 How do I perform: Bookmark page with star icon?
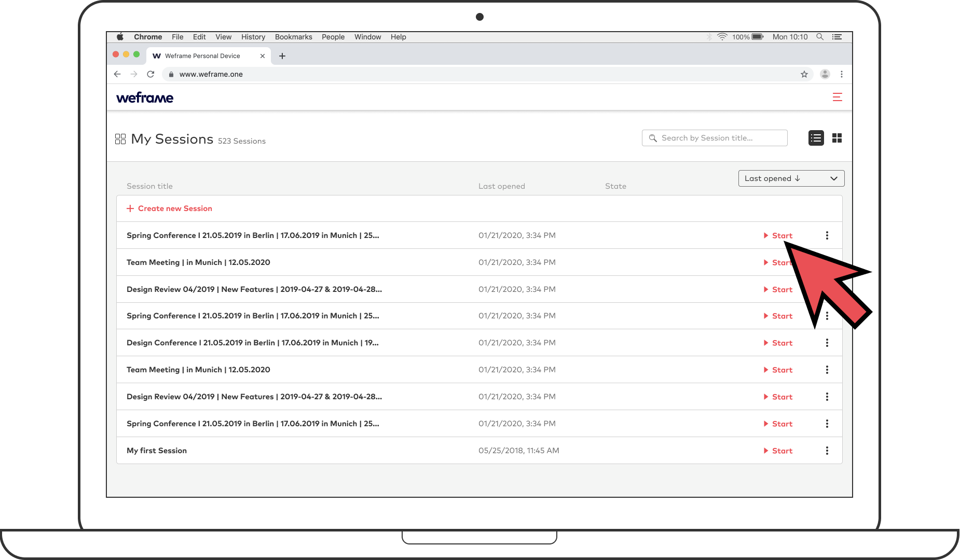pyautogui.click(x=804, y=74)
